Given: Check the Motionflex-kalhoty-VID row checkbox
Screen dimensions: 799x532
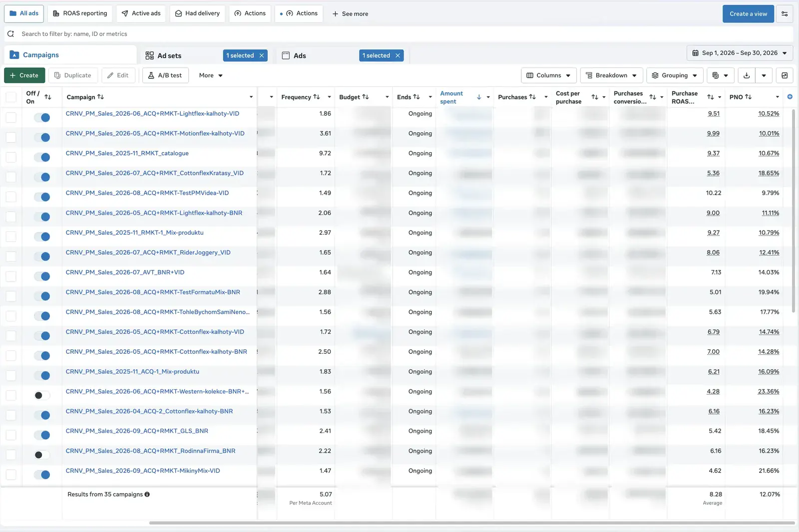Looking at the screenshot, I should tap(11, 137).
